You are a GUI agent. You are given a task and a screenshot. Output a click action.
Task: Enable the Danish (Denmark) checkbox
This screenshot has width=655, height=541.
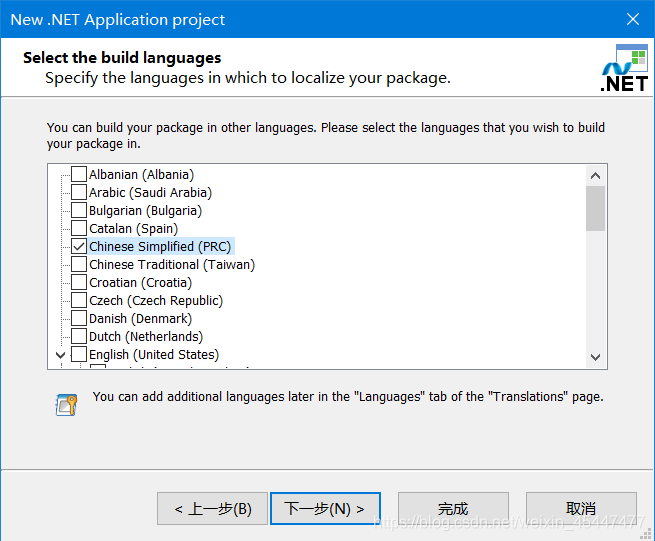click(79, 318)
